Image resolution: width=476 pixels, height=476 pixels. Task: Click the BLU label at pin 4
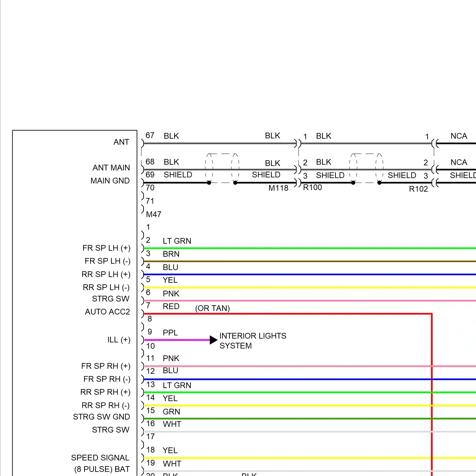170,267
